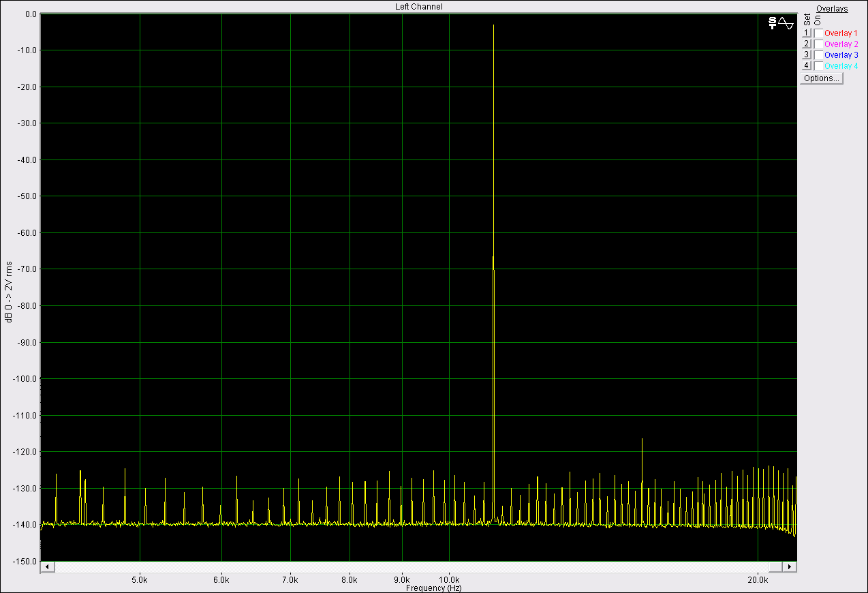Click the -30.0 dB scale value
The width and height of the screenshot is (868, 593).
pyautogui.click(x=28, y=123)
